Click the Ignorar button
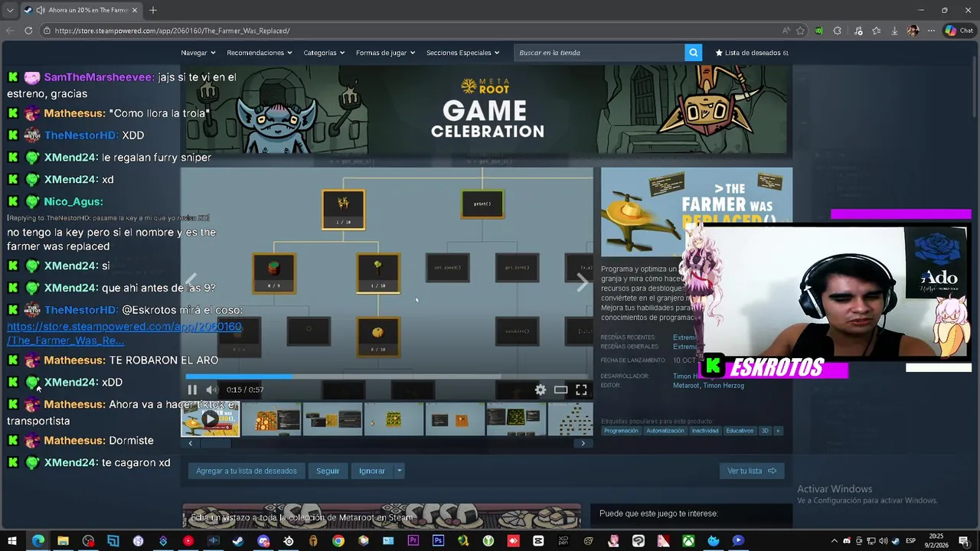The height and width of the screenshot is (551, 980). pyautogui.click(x=372, y=471)
